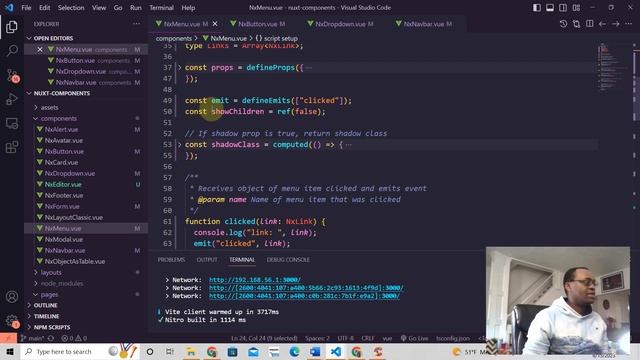
Task: Unfold the shadowClass computed block at line 53
Action: 179,144
